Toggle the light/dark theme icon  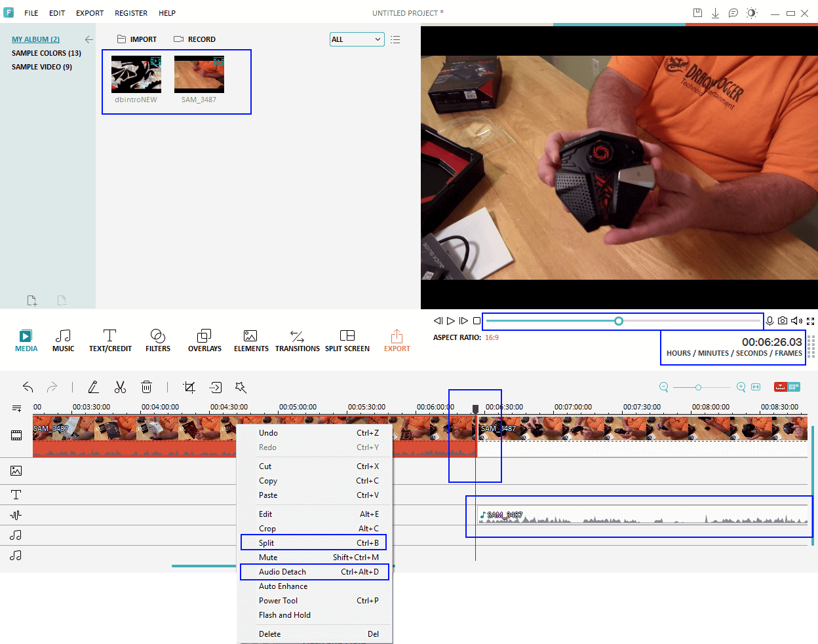pos(751,13)
